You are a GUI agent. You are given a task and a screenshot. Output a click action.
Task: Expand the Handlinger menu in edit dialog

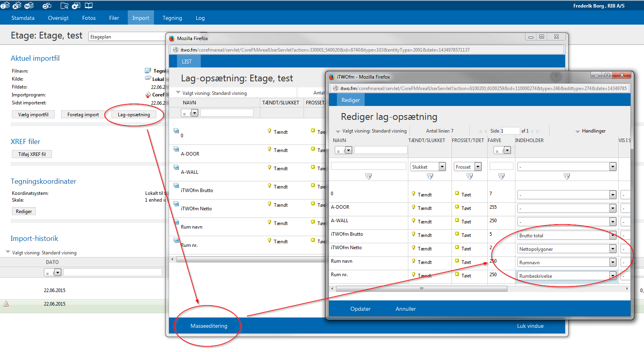click(590, 131)
